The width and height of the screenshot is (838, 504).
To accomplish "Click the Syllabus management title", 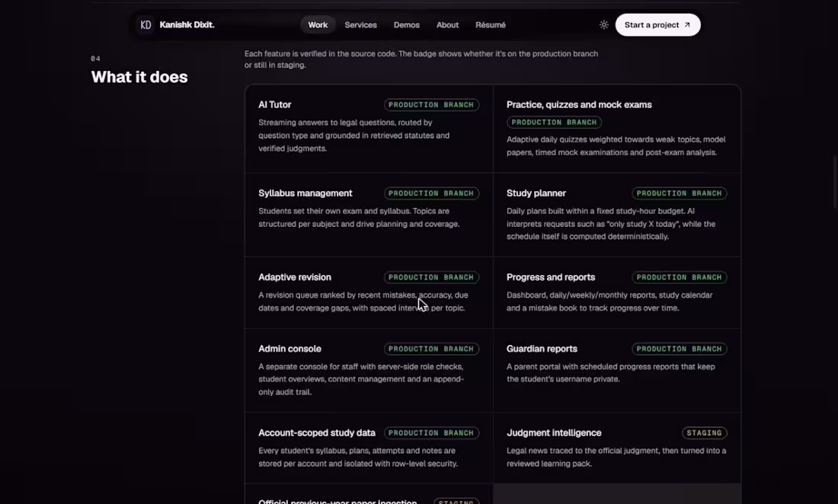I will coord(305,193).
